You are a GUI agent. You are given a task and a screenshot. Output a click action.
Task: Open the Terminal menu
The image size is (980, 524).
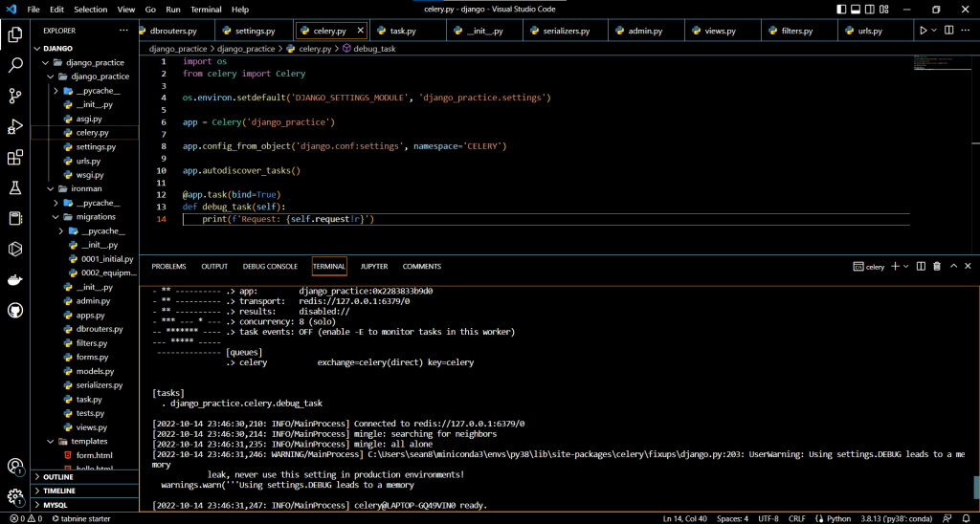205,10
